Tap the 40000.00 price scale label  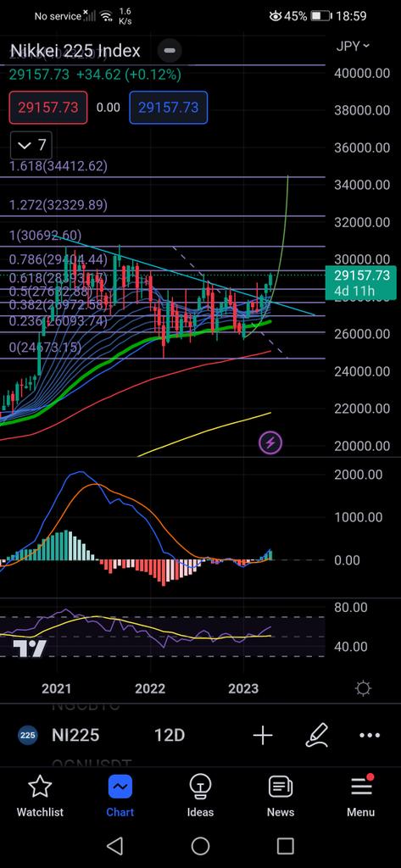[x=362, y=73]
